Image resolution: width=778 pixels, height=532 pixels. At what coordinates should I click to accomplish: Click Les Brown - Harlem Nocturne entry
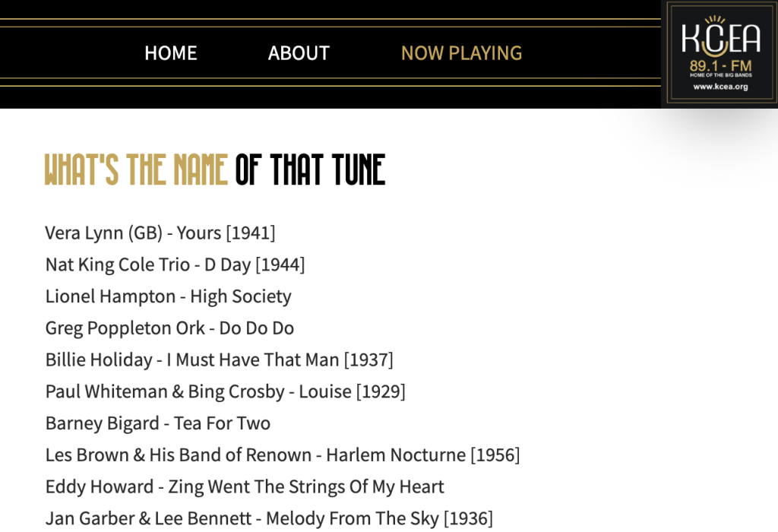tap(283, 455)
